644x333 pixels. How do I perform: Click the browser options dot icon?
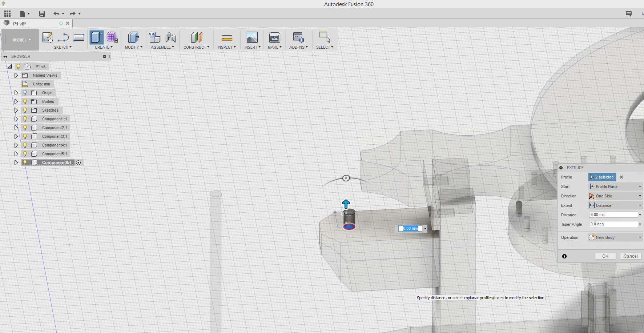point(104,56)
